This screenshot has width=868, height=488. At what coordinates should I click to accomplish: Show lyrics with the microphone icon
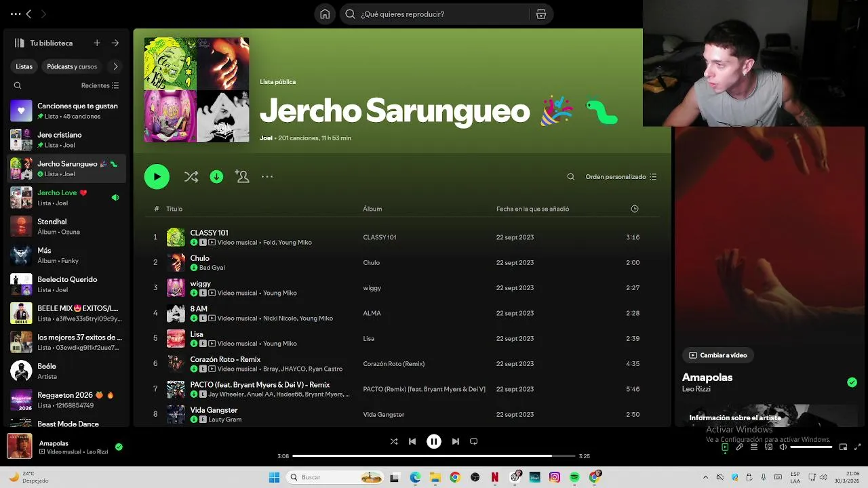740,447
